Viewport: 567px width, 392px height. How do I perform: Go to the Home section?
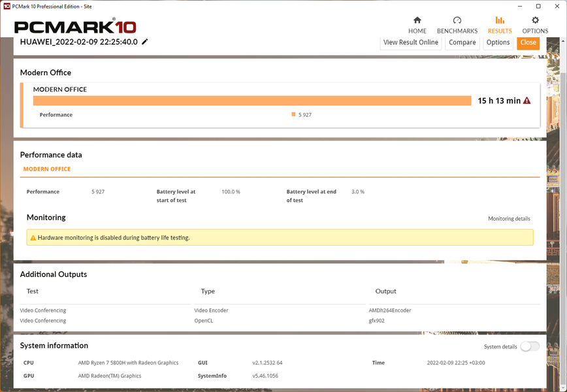417,25
